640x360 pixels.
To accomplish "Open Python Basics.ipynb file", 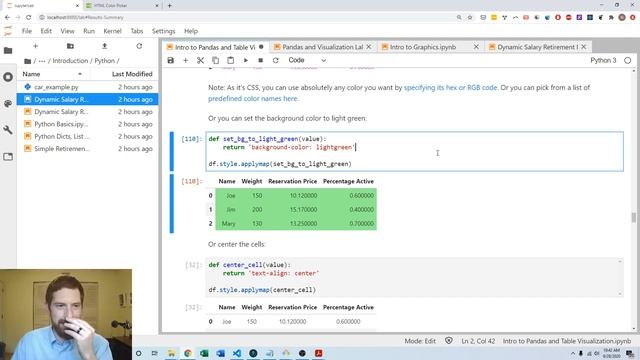I will tap(87, 124).
